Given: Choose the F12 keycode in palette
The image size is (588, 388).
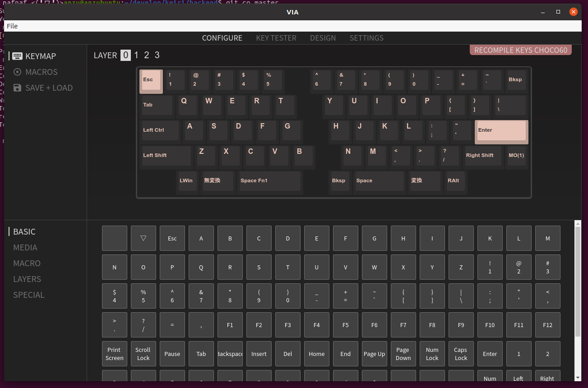Looking at the screenshot, I should tap(548, 325).
